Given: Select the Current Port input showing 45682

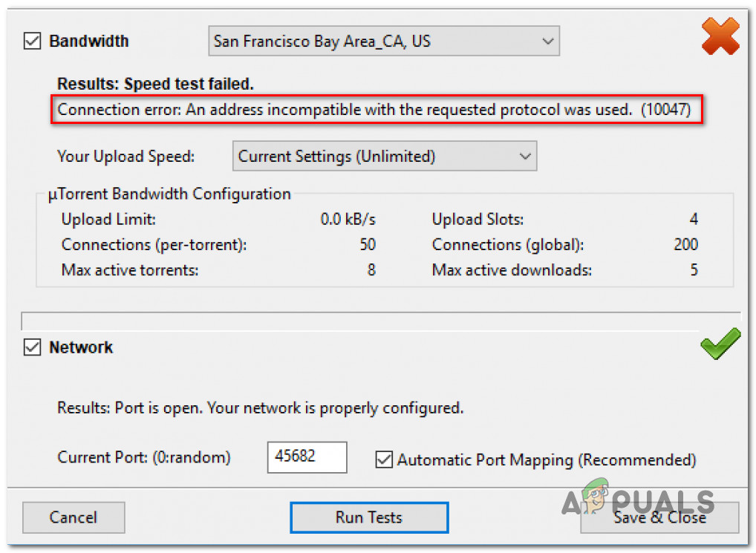Looking at the screenshot, I should tap(307, 457).
